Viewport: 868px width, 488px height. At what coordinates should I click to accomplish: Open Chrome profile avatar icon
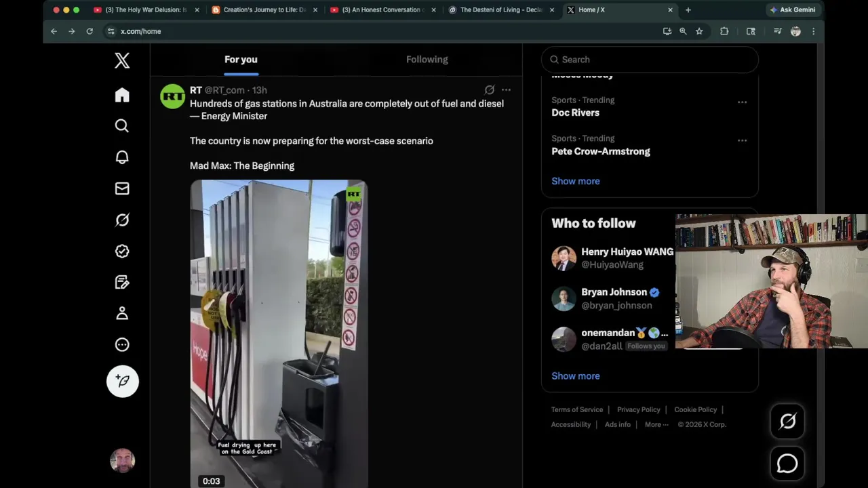[795, 31]
